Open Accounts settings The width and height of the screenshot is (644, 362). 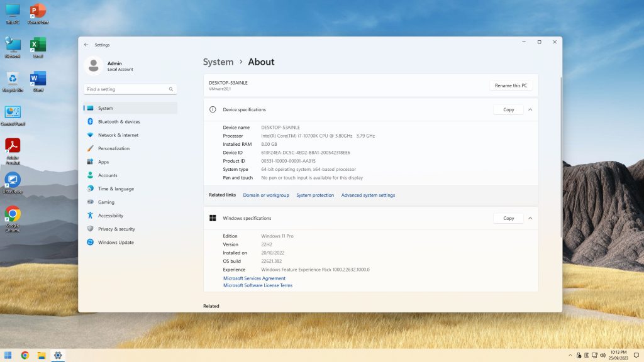point(130,175)
